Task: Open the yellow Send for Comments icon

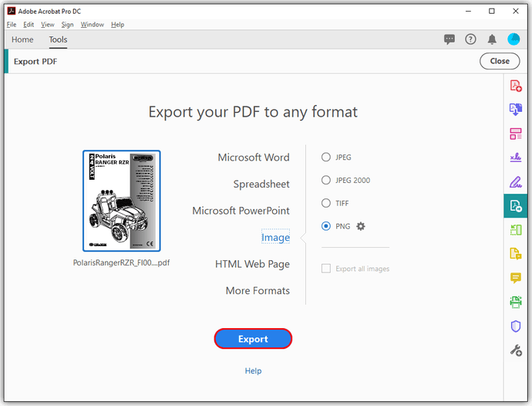Action: pyautogui.click(x=516, y=253)
